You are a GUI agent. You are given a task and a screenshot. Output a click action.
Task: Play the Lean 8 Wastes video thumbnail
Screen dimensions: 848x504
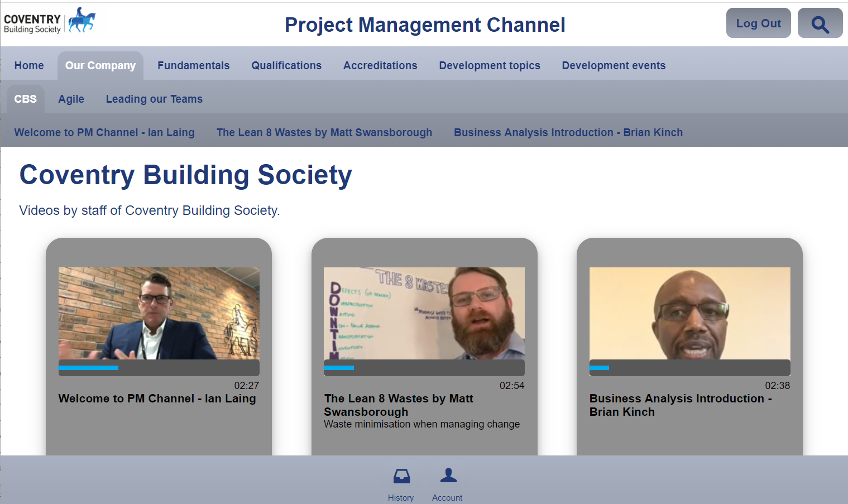[x=424, y=313]
